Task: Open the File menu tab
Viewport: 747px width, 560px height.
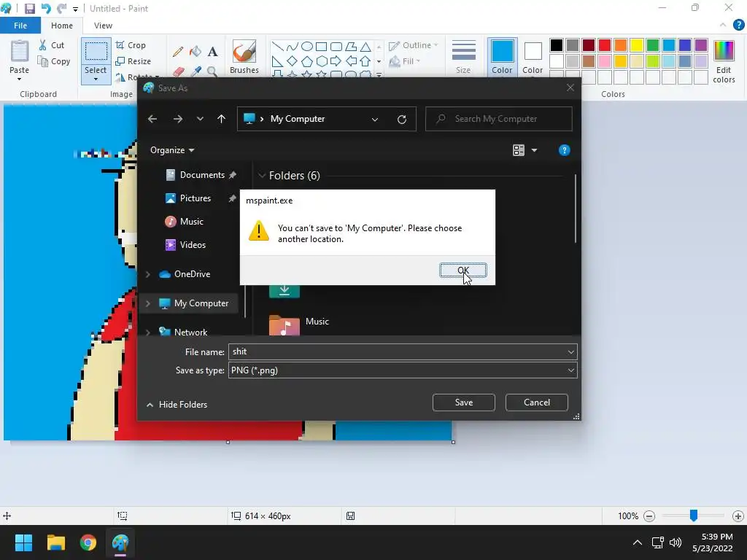Action: [x=20, y=26]
